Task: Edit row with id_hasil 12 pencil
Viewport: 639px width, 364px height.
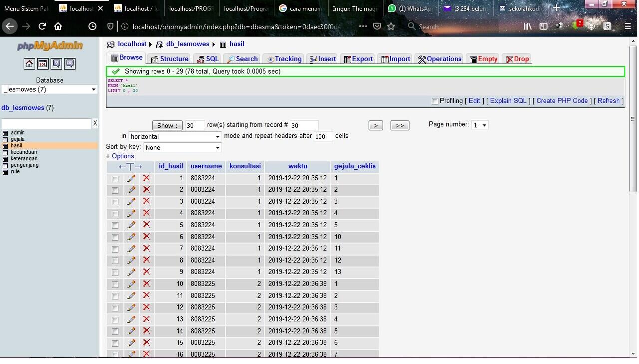Action: pos(131,307)
